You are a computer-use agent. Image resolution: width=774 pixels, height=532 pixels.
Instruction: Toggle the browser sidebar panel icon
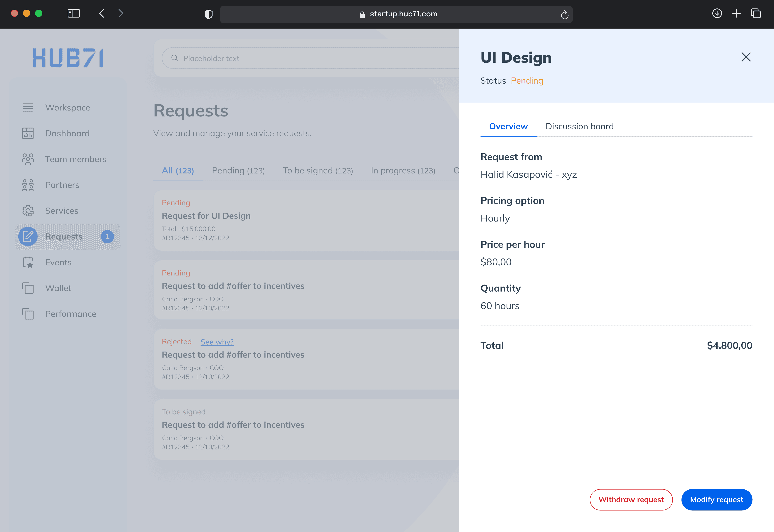74,14
